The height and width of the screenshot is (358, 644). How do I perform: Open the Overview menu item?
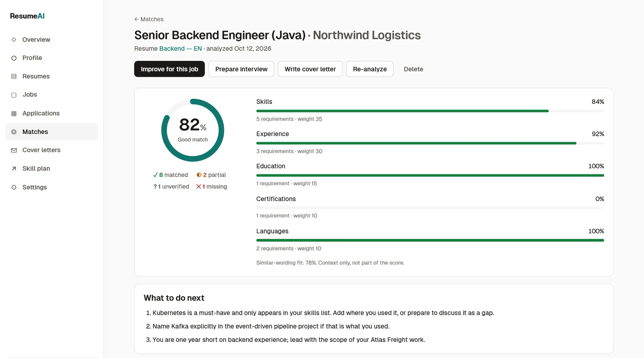tap(52, 39)
